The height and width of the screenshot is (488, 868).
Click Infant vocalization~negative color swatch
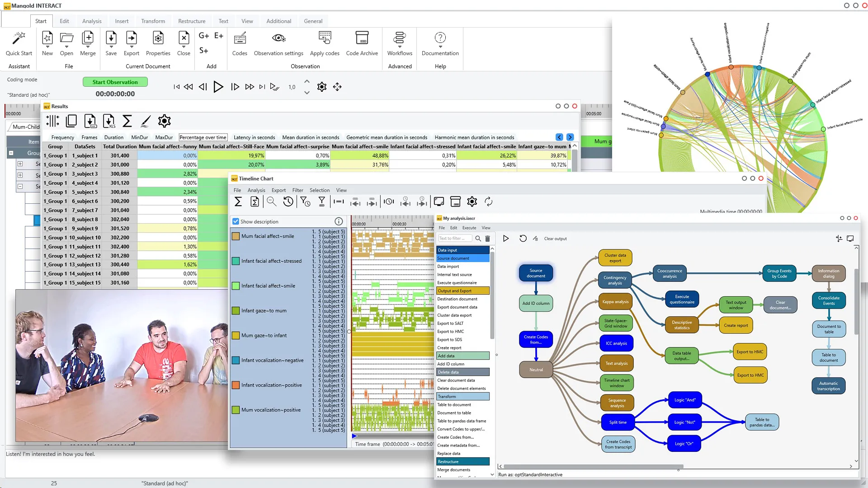pyautogui.click(x=236, y=360)
